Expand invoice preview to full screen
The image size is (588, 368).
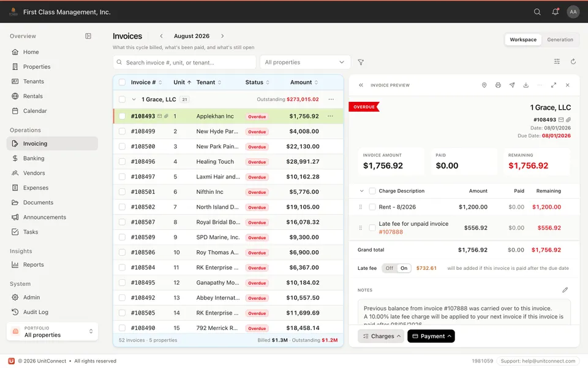pos(554,85)
